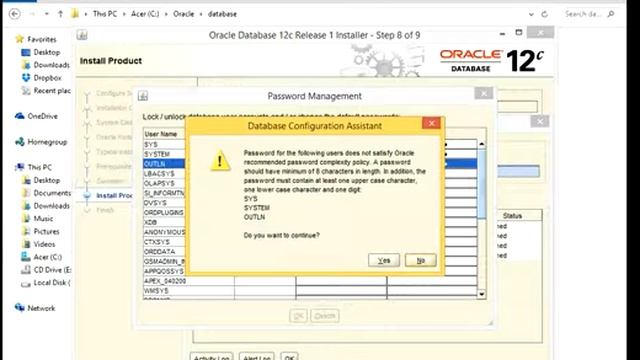Click Yes in Database Configuration Assistant dialog
The height and width of the screenshot is (360, 640).
(x=384, y=260)
